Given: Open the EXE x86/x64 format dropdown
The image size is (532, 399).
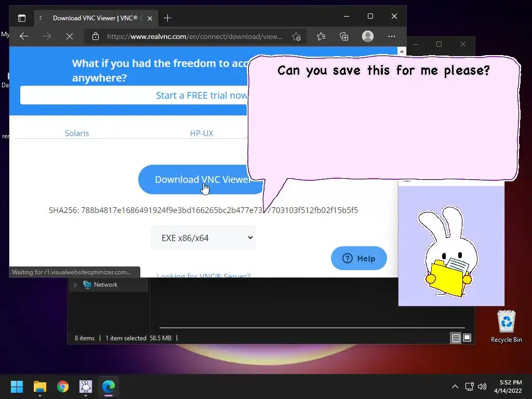Looking at the screenshot, I should [x=203, y=238].
